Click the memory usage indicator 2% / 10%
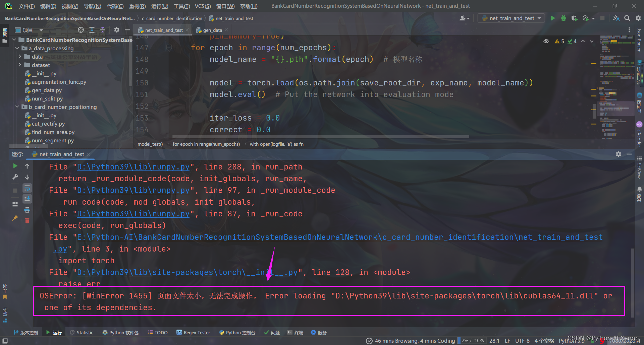The image size is (644, 345). [472, 341]
